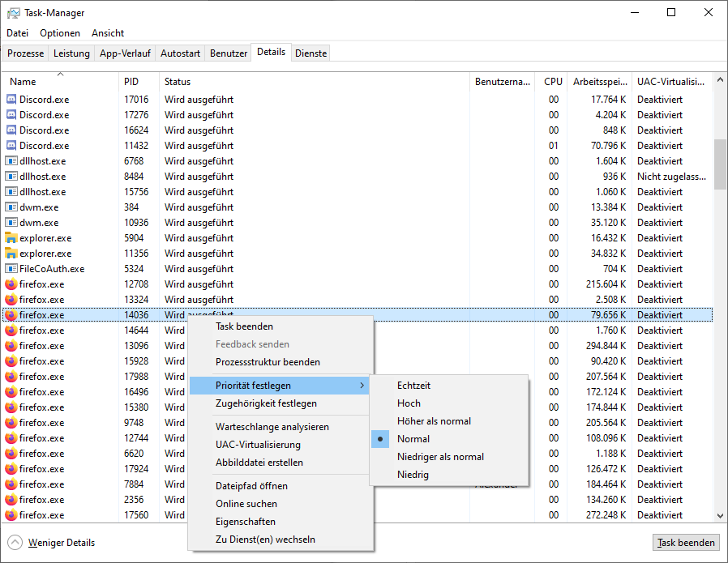Expand Priorität festlegen submenu arrow
The image size is (728, 563).
362,386
